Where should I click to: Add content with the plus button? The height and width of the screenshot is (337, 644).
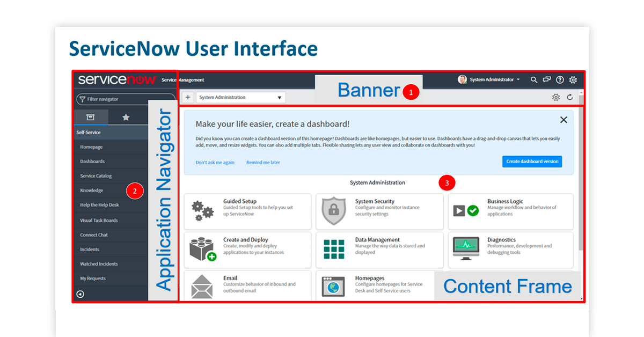coord(188,97)
